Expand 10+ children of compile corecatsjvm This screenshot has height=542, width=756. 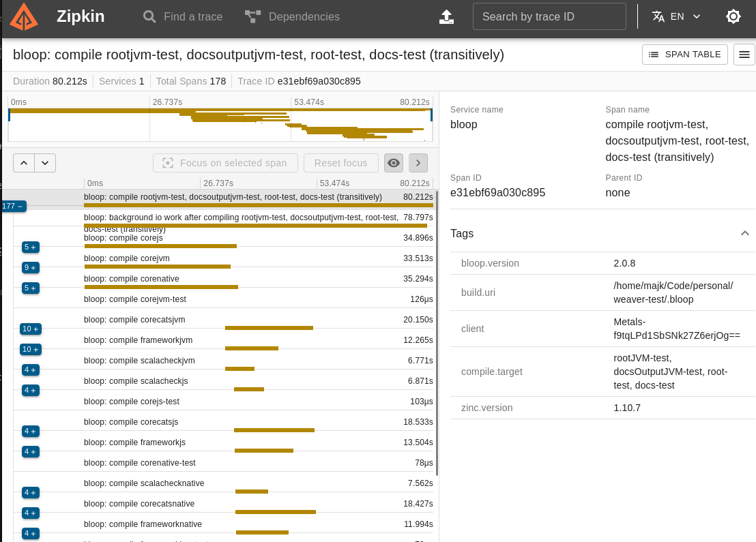click(31, 329)
